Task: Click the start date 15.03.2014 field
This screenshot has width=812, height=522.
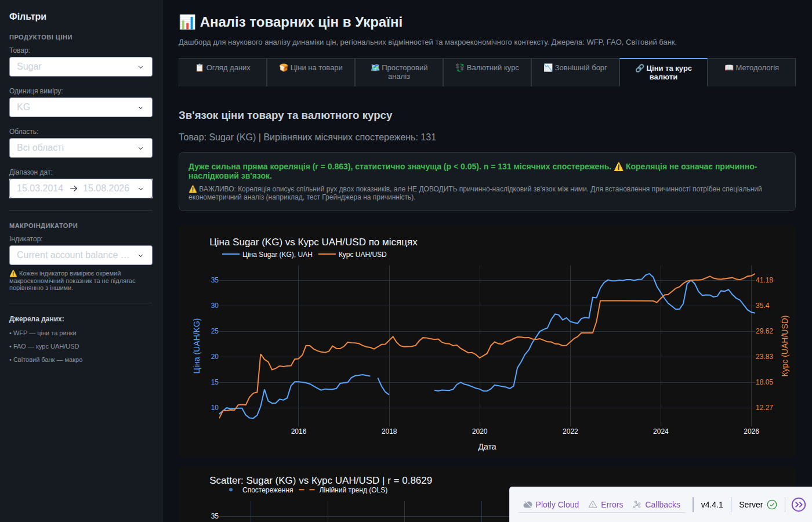Action: (40, 188)
